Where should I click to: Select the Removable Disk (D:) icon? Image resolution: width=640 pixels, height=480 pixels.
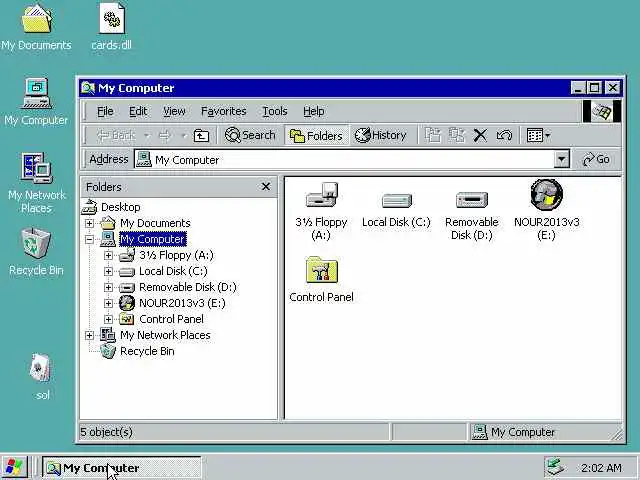471,200
